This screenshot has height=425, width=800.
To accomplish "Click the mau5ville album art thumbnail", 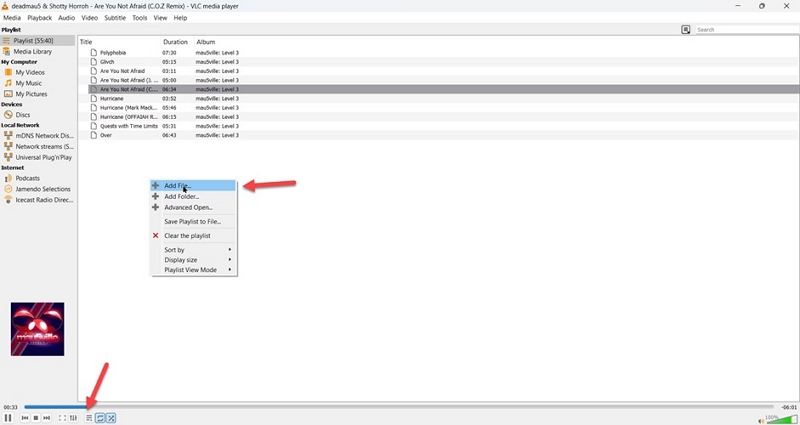I will click(x=37, y=329).
